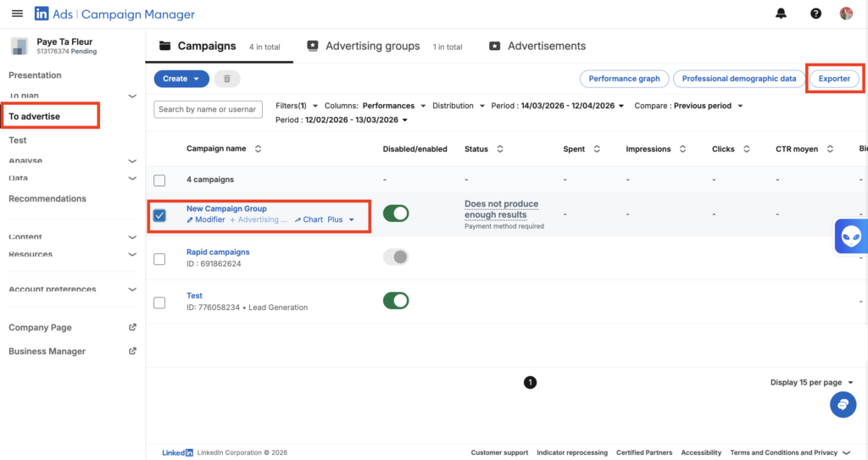Viewport: 868px width, 460px height.
Task: Switch to the Advertisements tab
Action: pyautogui.click(x=546, y=47)
